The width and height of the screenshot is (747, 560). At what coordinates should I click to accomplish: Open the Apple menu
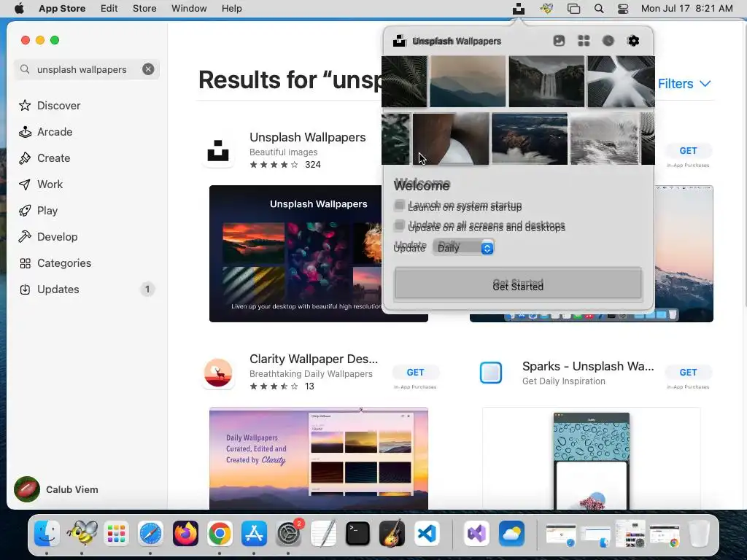19,9
